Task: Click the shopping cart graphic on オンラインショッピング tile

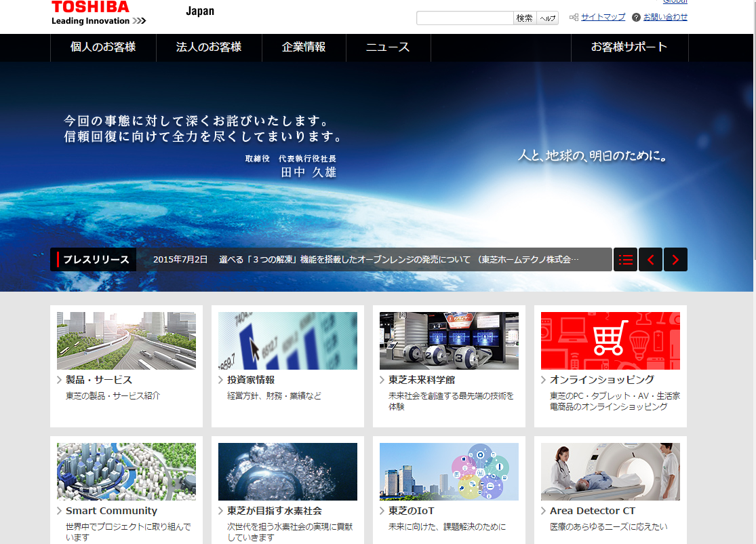Action: click(610, 341)
